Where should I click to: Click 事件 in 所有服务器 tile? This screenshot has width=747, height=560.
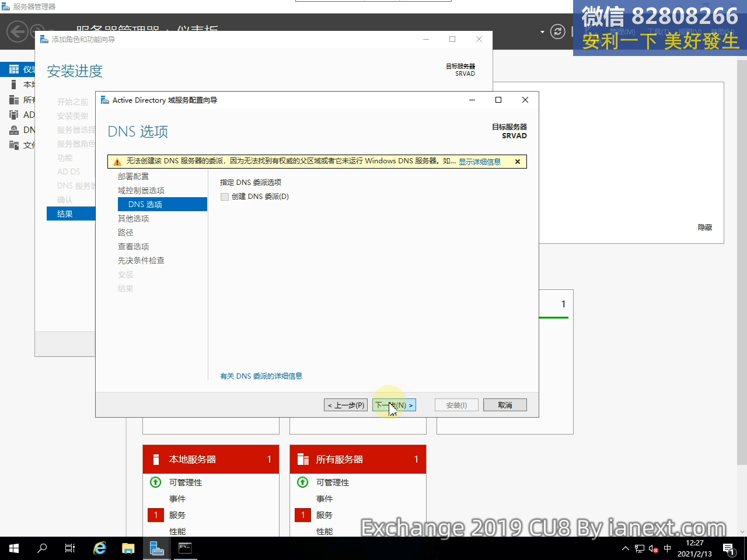tap(324, 499)
